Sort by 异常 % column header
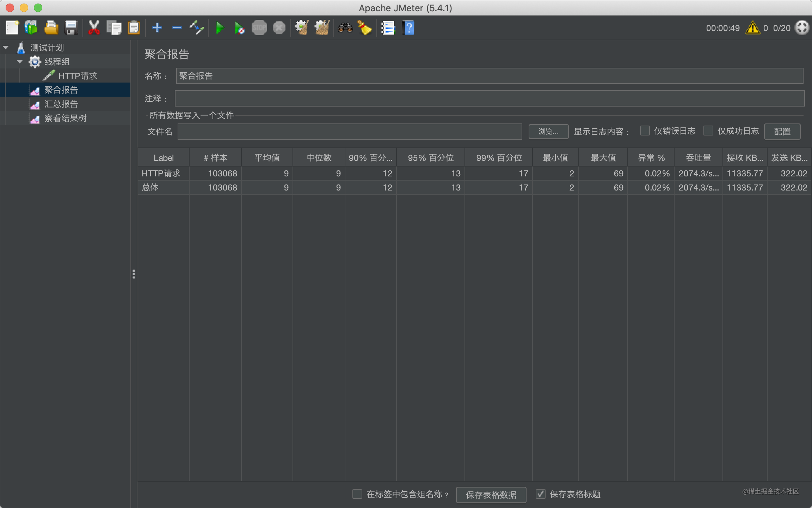The height and width of the screenshot is (508, 812). (651, 158)
